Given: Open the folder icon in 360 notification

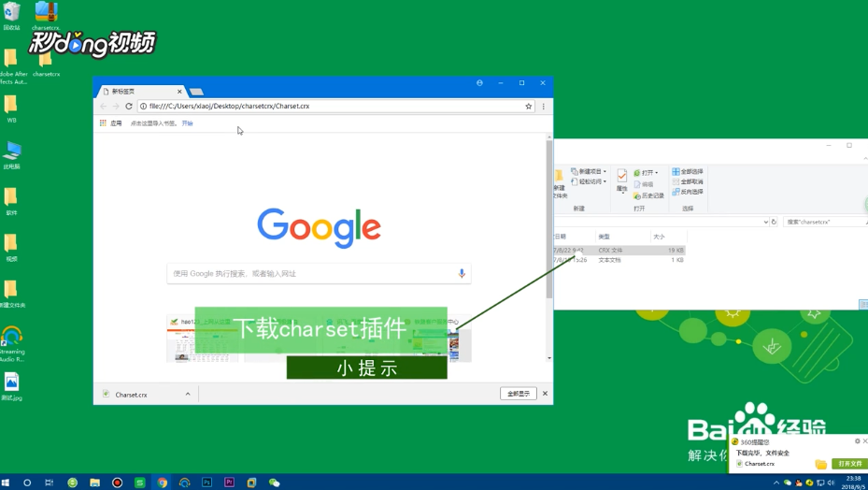Looking at the screenshot, I should pos(821,464).
